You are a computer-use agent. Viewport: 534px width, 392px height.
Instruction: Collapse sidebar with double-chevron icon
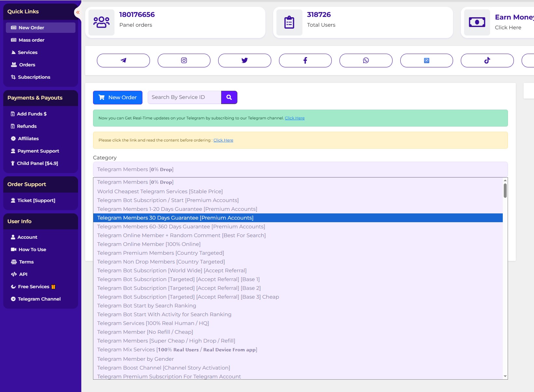coord(78,12)
